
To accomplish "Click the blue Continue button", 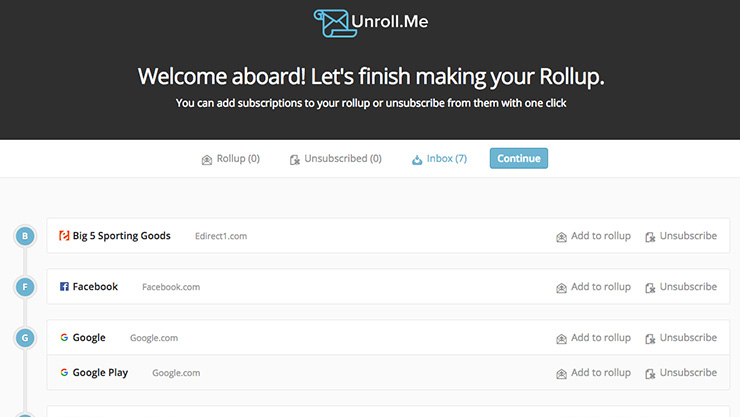I will coord(519,158).
